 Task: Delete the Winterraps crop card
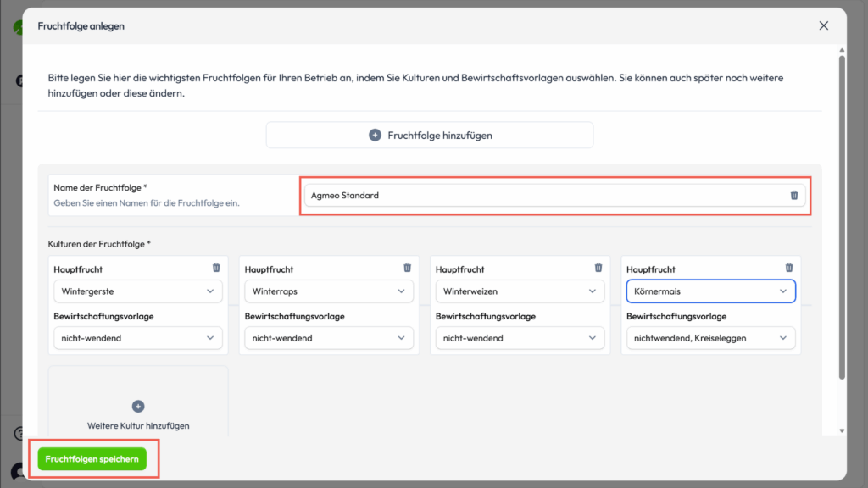(407, 268)
